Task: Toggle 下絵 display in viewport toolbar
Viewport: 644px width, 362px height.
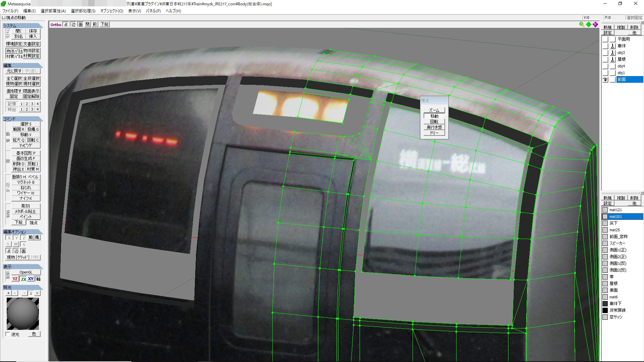Action: coord(105,24)
